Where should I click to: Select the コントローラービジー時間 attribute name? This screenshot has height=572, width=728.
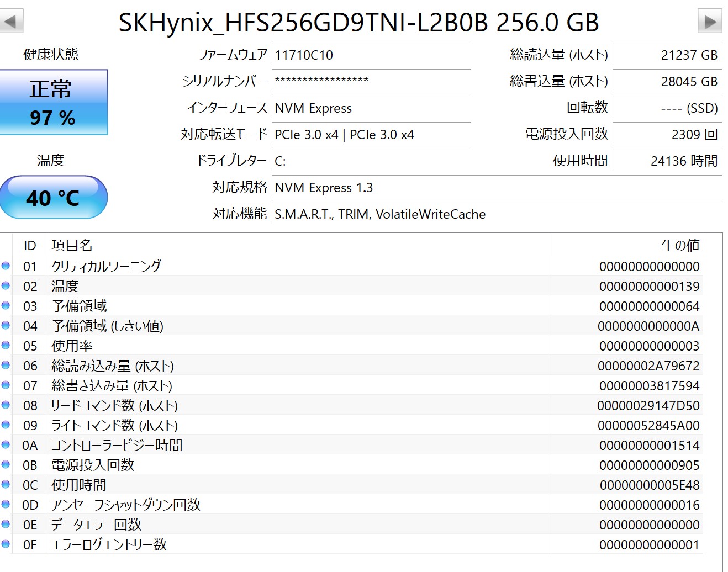(x=117, y=445)
